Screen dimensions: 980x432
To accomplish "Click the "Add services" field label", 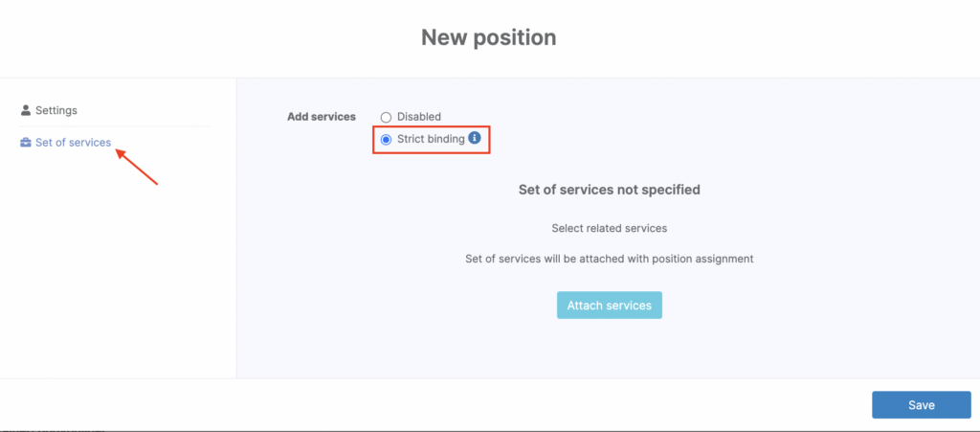I will click(322, 117).
